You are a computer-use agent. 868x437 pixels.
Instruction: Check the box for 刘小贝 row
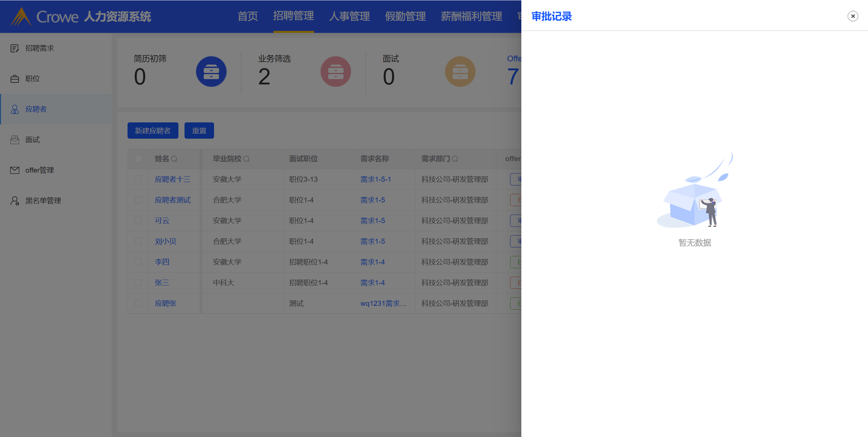pyautogui.click(x=138, y=241)
